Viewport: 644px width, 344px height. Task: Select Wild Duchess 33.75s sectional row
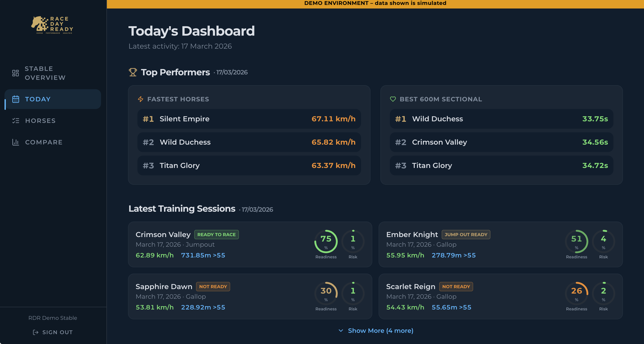tap(501, 119)
